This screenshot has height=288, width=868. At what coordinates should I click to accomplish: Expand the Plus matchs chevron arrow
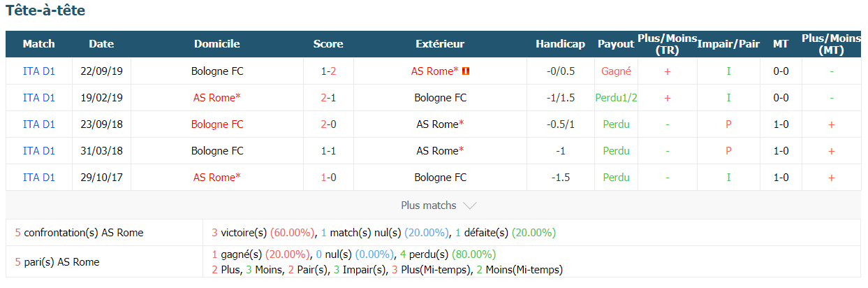[x=470, y=206]
